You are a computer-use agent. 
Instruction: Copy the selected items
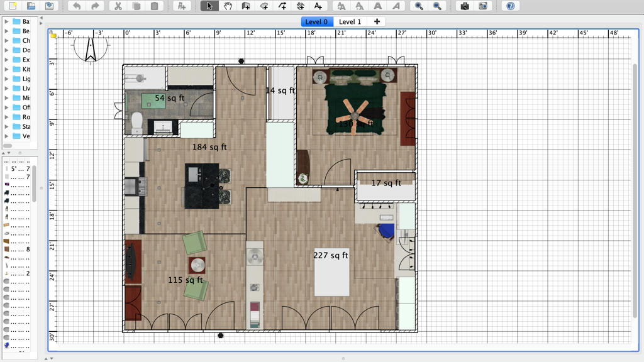pyautogui.click(x=136, y=6)
